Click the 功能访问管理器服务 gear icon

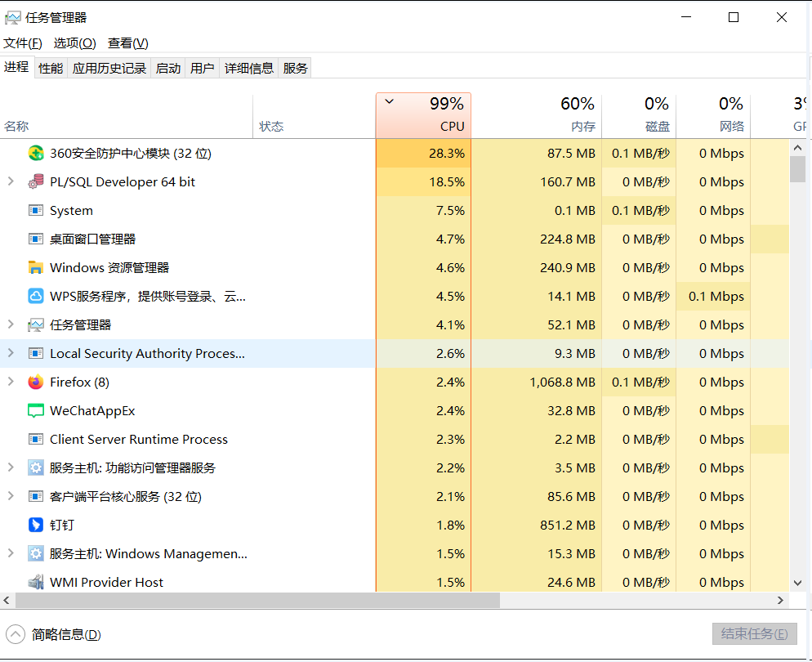pos(36,467)
